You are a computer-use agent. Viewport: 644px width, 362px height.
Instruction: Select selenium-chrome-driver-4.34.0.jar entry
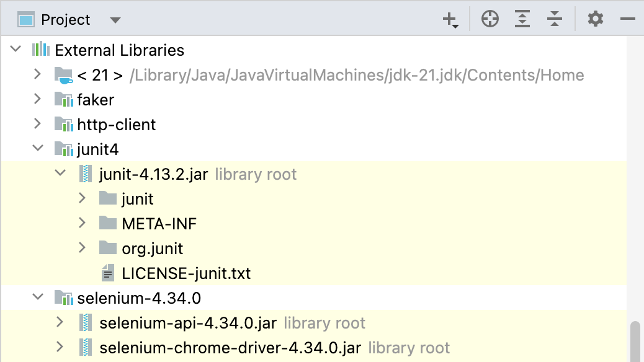tap(230, 348)
